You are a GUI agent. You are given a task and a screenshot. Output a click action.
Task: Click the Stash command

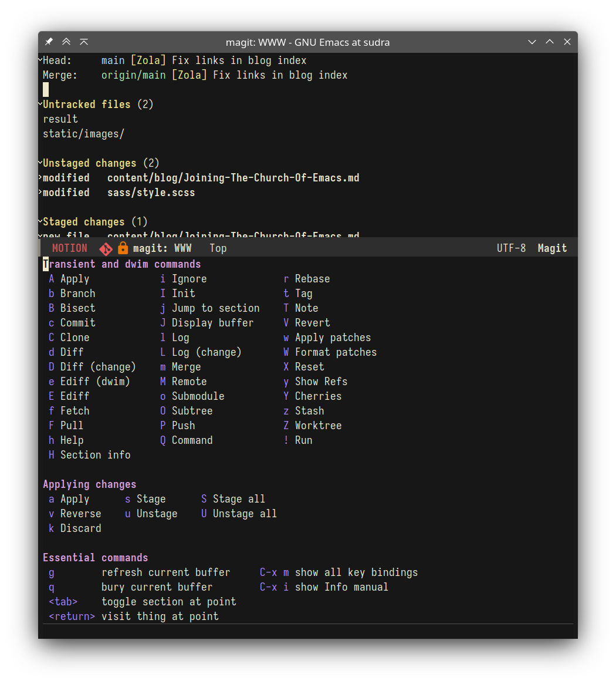(x=310, y=411)
